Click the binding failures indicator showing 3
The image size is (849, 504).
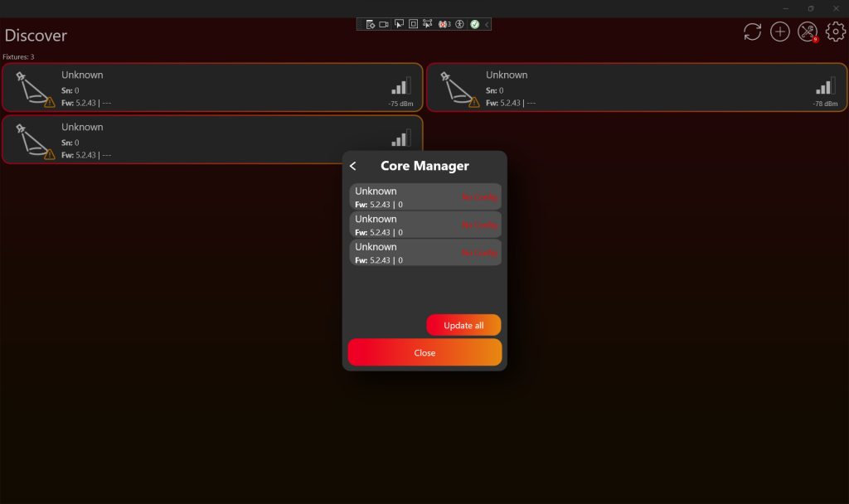tap(444, 24)
